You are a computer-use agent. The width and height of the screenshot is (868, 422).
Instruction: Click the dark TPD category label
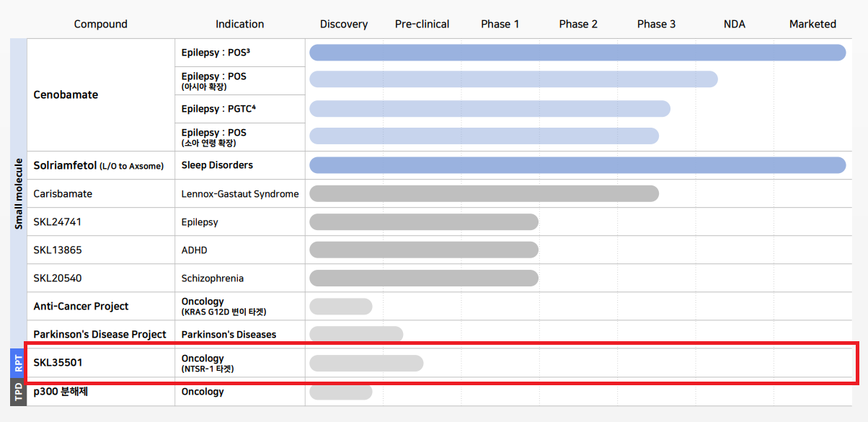click(19, 392)
